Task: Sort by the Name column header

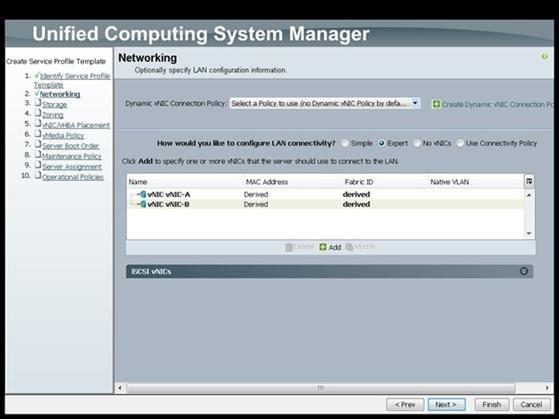Action: coord(185,182)
